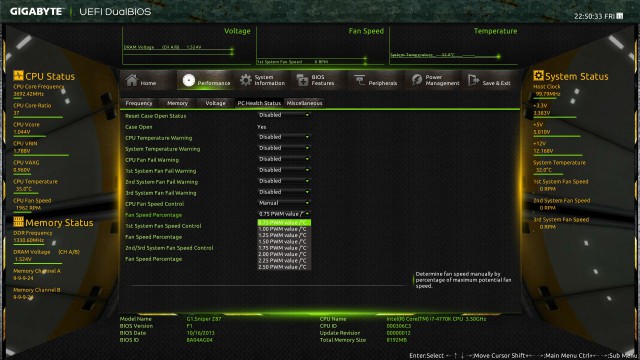640x360 pixels.
Task: Click the Voltage graph panel
Action: click(187, 46)
